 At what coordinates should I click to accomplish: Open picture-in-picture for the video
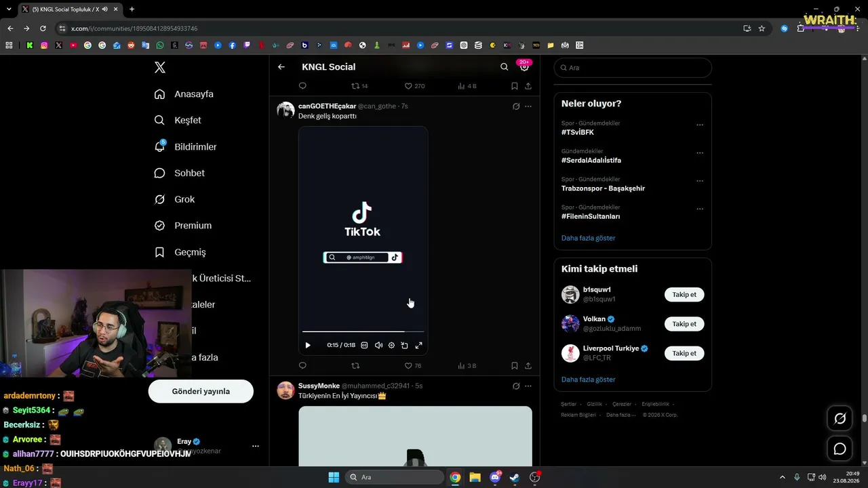404,345
